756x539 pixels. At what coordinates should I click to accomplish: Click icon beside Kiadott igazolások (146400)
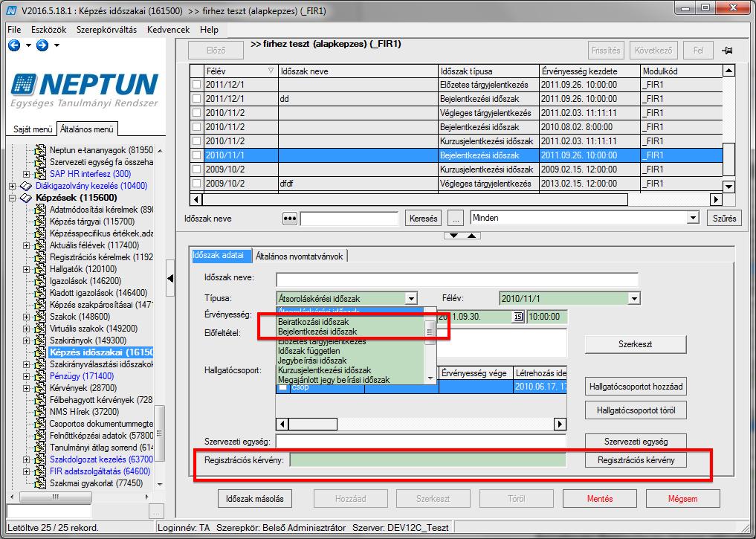(41, 293)
